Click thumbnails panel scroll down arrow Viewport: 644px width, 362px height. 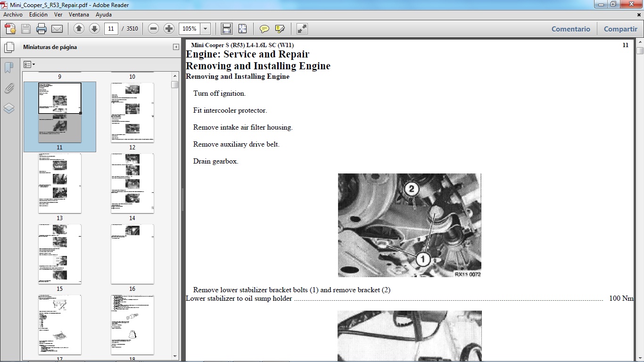175,356
